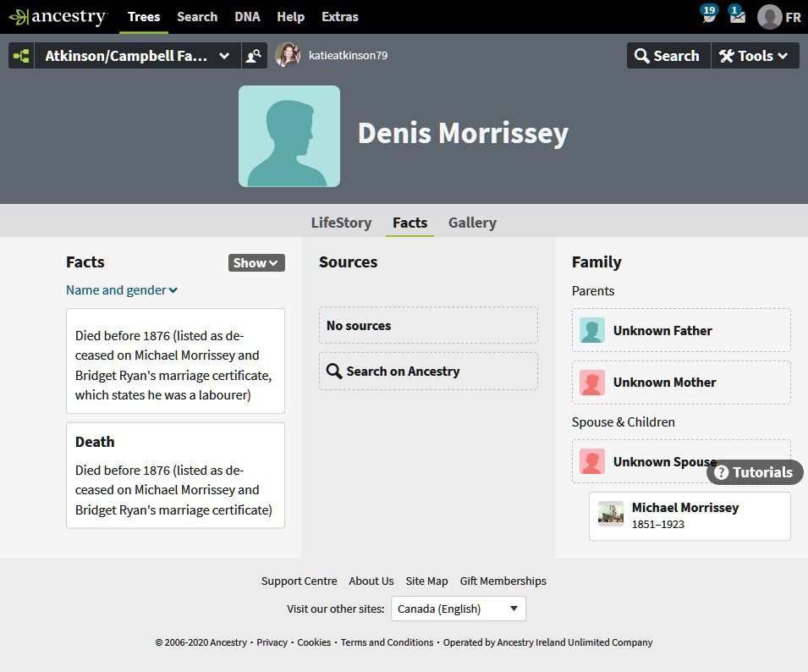Viewport: 808px width, 672px height.
Task: Open the Gift Memberships link
Action: point(503,581)
